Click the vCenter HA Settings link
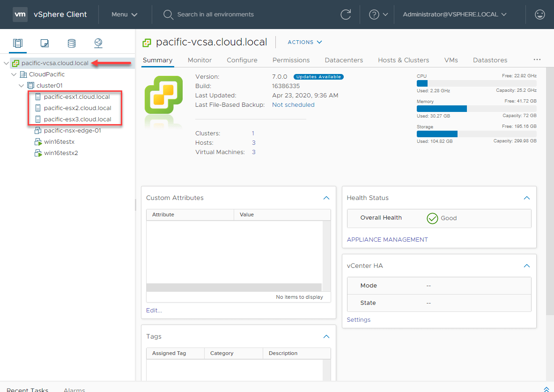Viewport: 554px width, 392px height. pyautogui.click(x=359, y=320)
